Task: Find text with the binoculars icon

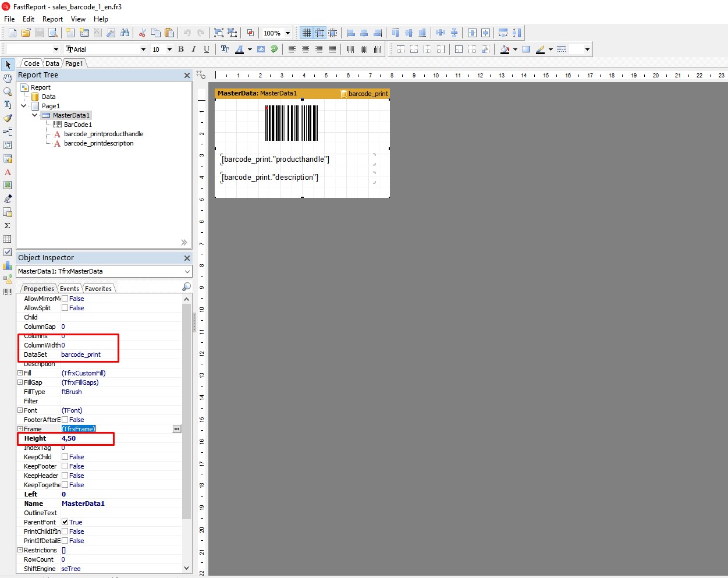Action: (x=125, y=33)
